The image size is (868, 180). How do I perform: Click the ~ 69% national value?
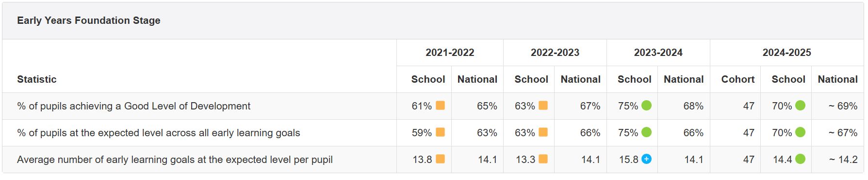tap(843, 106)
